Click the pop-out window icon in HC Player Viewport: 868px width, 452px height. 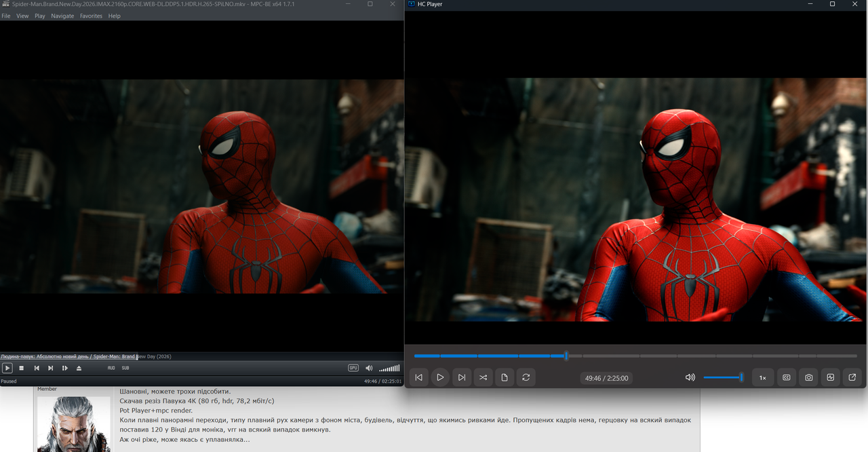852,377
